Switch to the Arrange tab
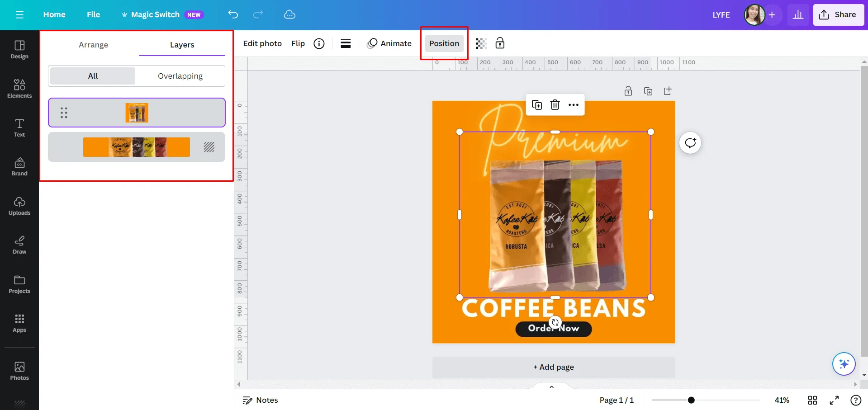The image size is (868, 410). 94,45
